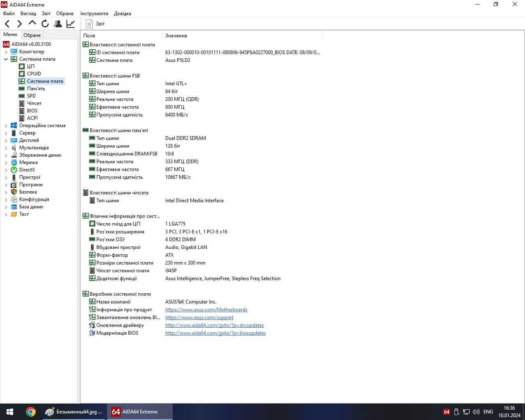Select AIDA64 v6.00.5100 root node
This screenshot has height=420, width=525.
(x=31, y=44)
